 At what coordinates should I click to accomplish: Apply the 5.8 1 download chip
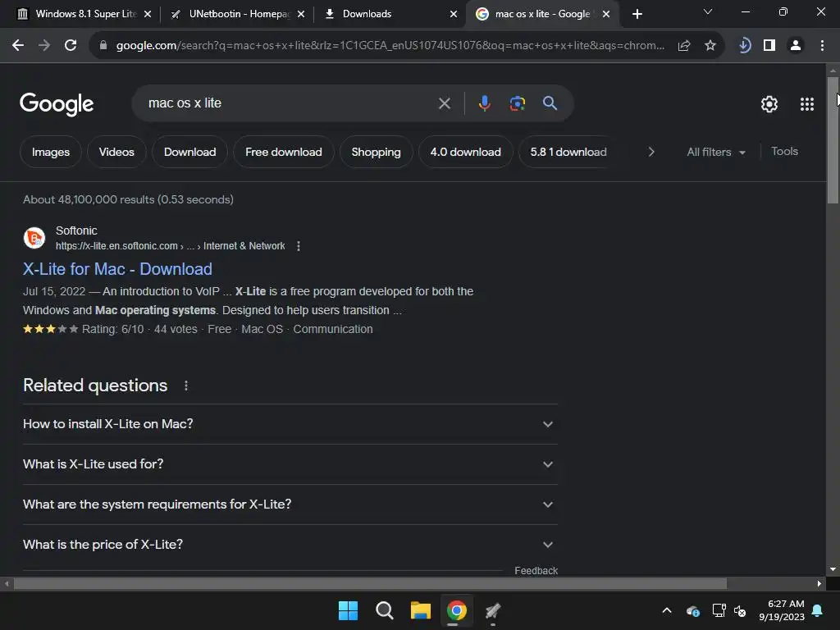pos(568,152)
